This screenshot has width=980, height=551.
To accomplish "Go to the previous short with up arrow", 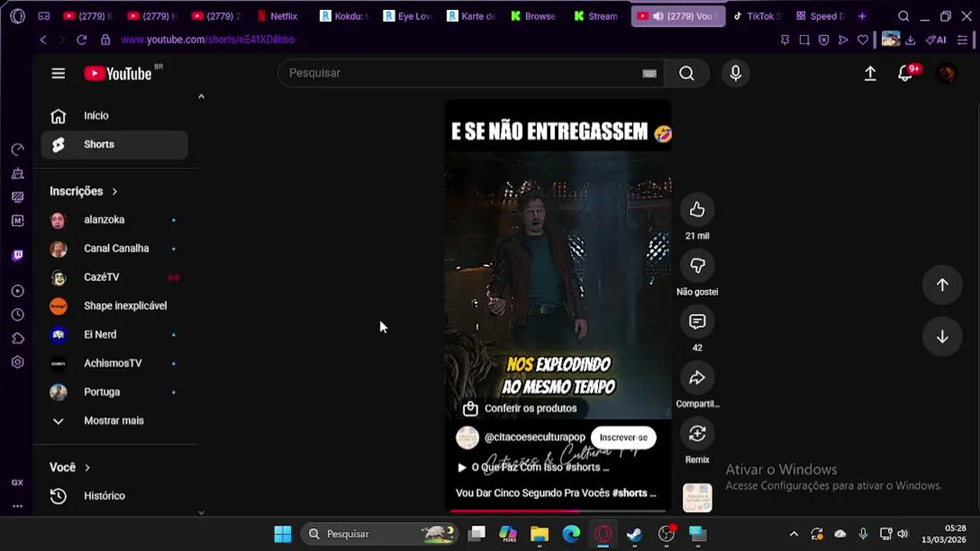I will 942,285.
